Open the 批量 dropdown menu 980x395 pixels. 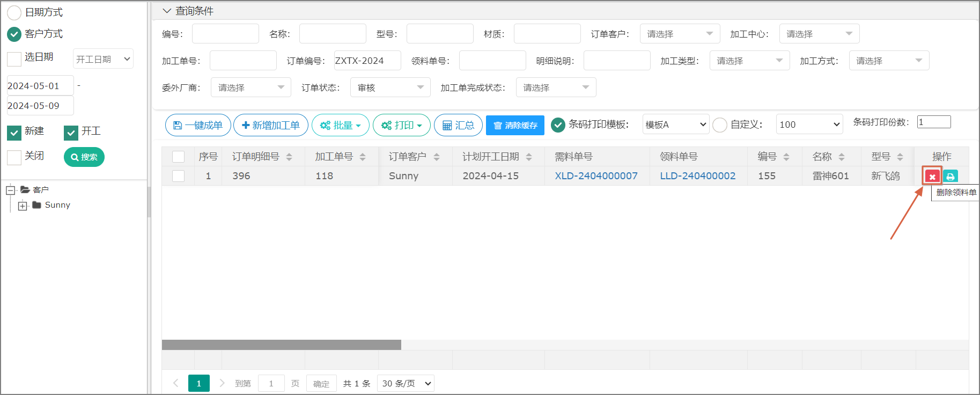pyautogui.click(x=340, y=125)
